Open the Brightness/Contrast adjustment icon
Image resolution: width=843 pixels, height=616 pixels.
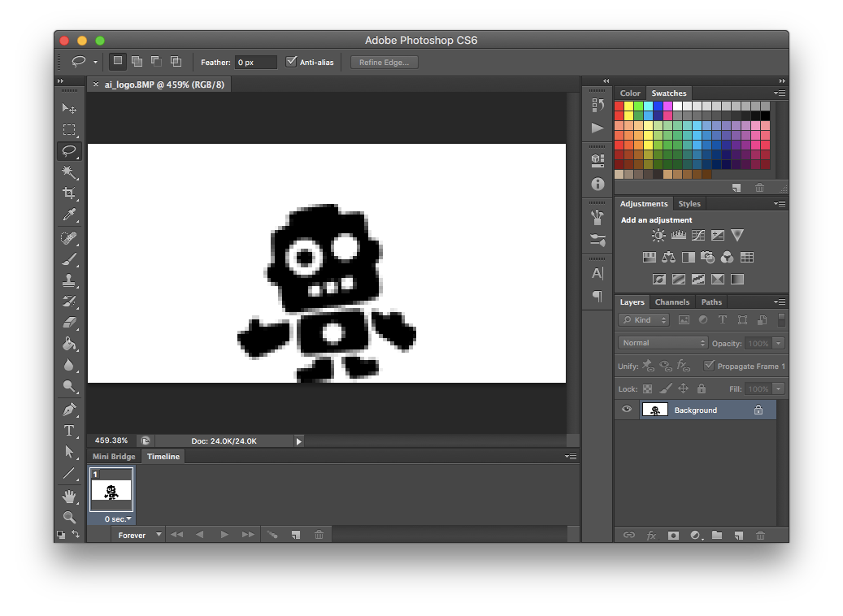point(658,235)
